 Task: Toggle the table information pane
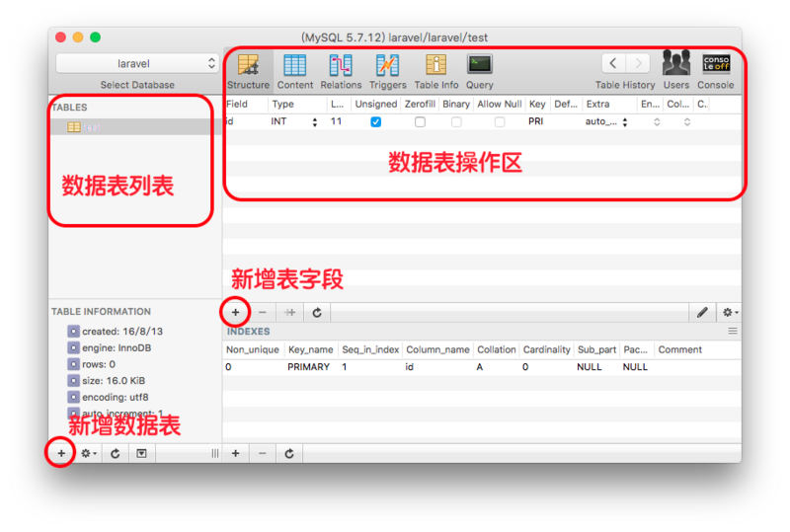pos(141,453)
